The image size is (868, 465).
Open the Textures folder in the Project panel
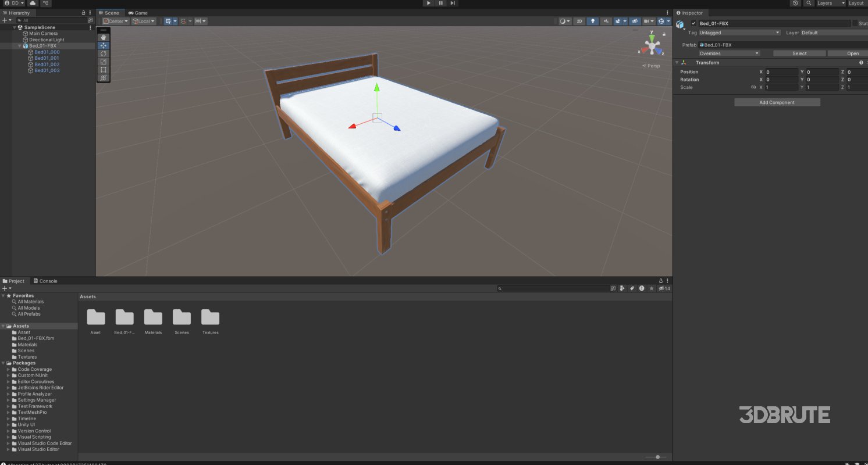[x=210, y=319]
